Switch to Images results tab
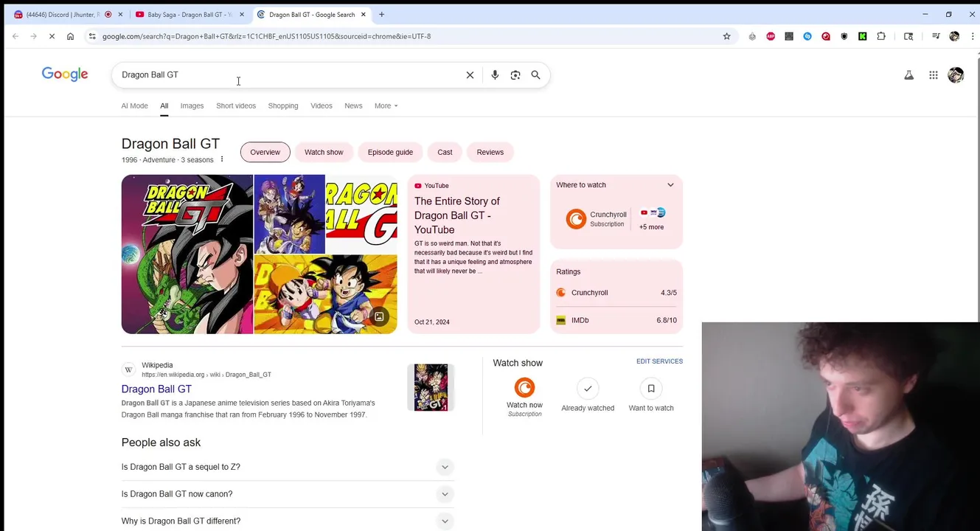980x531 pixels. pyautogui.click(x=192, y=105)
